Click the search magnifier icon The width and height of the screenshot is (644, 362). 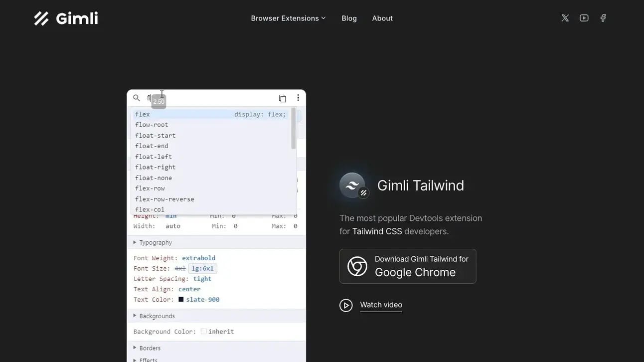(137, 98)
